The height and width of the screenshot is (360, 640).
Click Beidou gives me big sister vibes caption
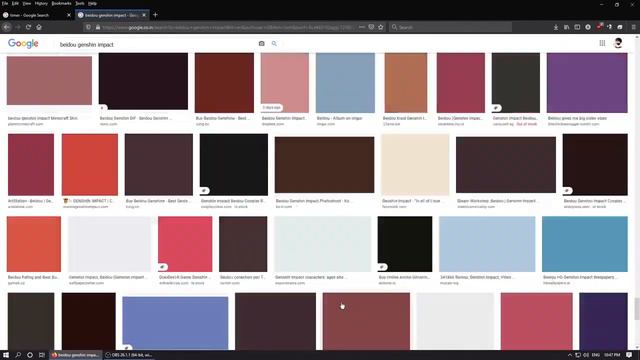tap(577, 118)
